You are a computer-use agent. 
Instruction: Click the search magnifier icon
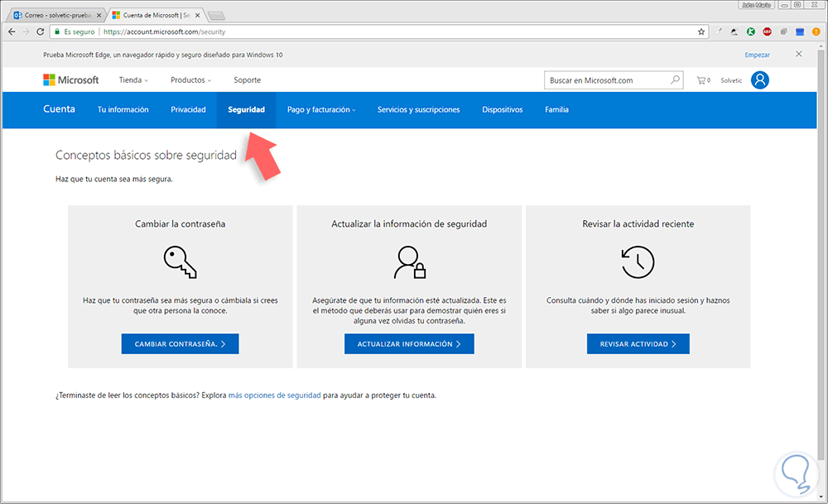click(675, 80)
